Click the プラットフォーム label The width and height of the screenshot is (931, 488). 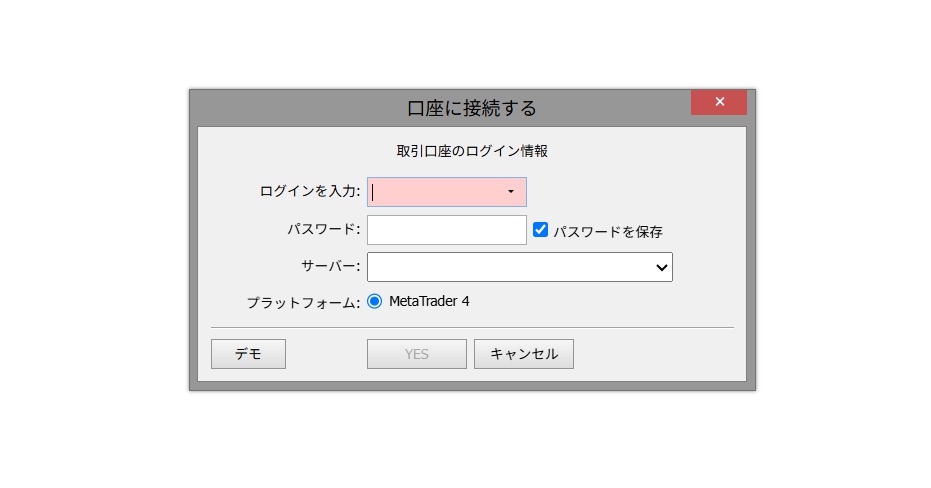click(x=303, y=303)
